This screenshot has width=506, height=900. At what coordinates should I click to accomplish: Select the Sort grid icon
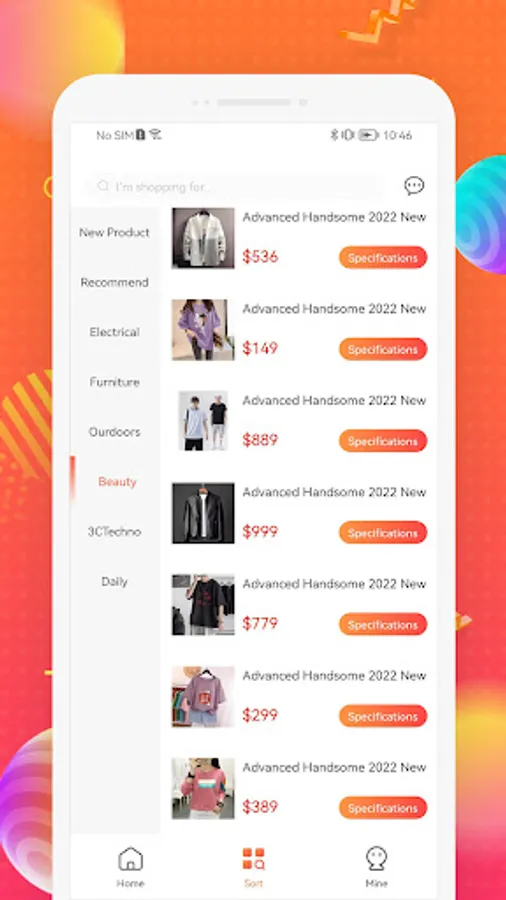253,859
